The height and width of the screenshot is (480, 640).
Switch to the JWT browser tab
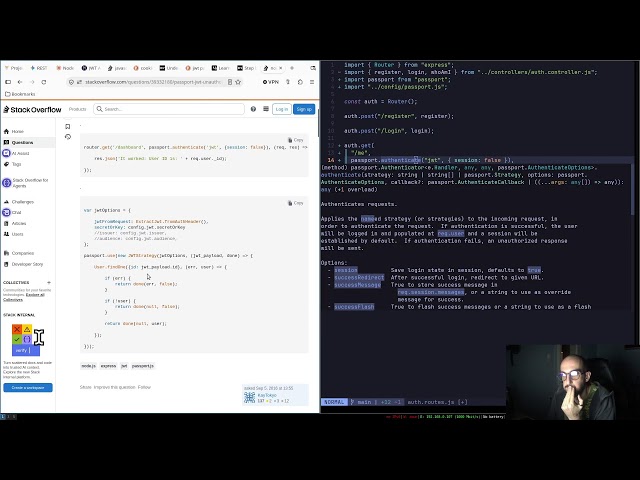91,68
